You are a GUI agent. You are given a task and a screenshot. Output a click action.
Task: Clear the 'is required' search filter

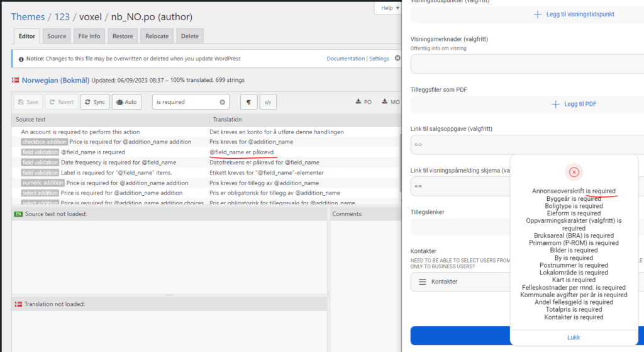tap(222, 102)
